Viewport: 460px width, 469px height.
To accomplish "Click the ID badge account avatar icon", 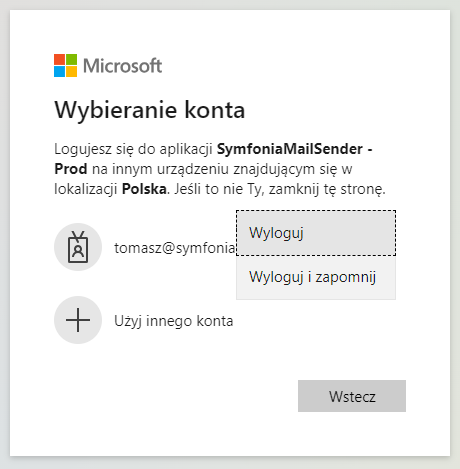I will (x=78, y=247).
